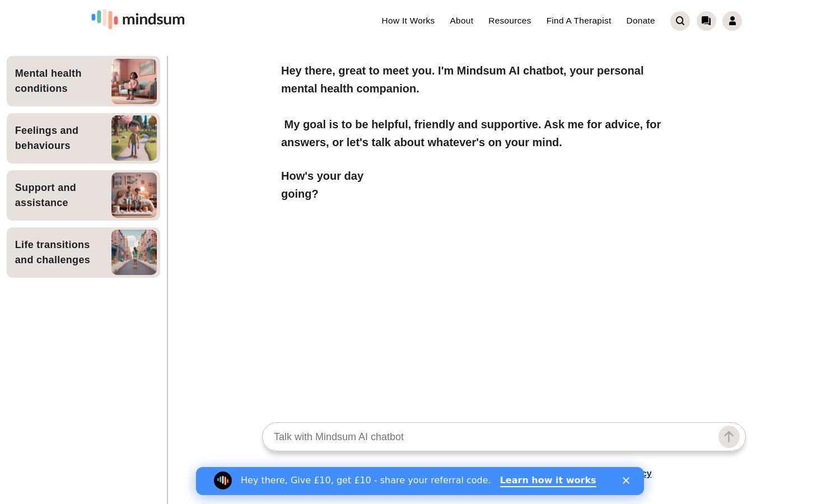Screen dimensions: 840x504
Task: Select the Support and assistance card
Action: pyautogui.click(x=83, y=195)
